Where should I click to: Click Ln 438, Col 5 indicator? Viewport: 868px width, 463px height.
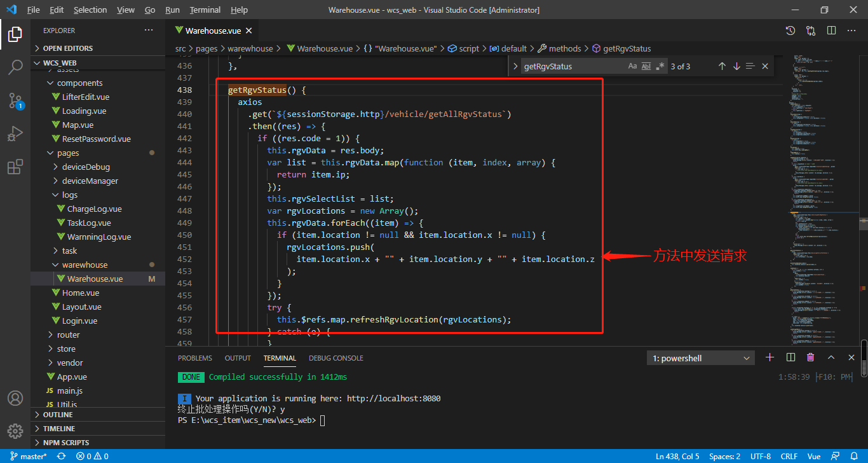tap(677, 456)
